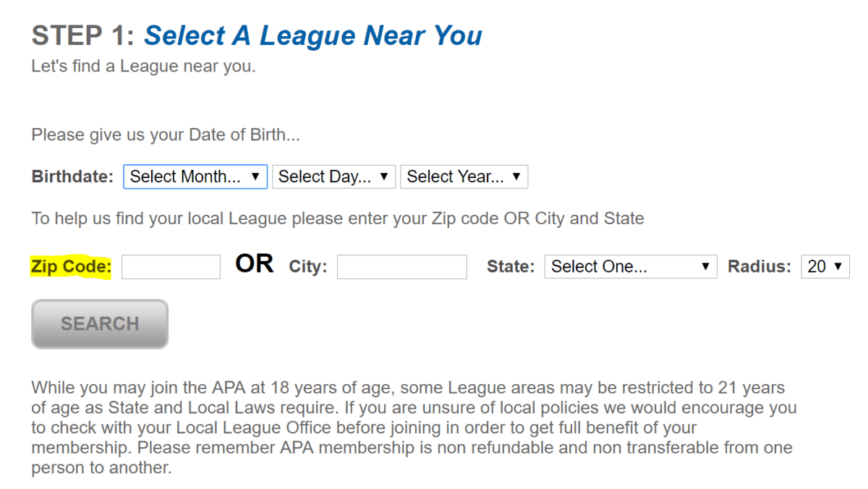
Task: Open the Select Month dropdown
Action: pyautogui.click(x=195, y=177)
